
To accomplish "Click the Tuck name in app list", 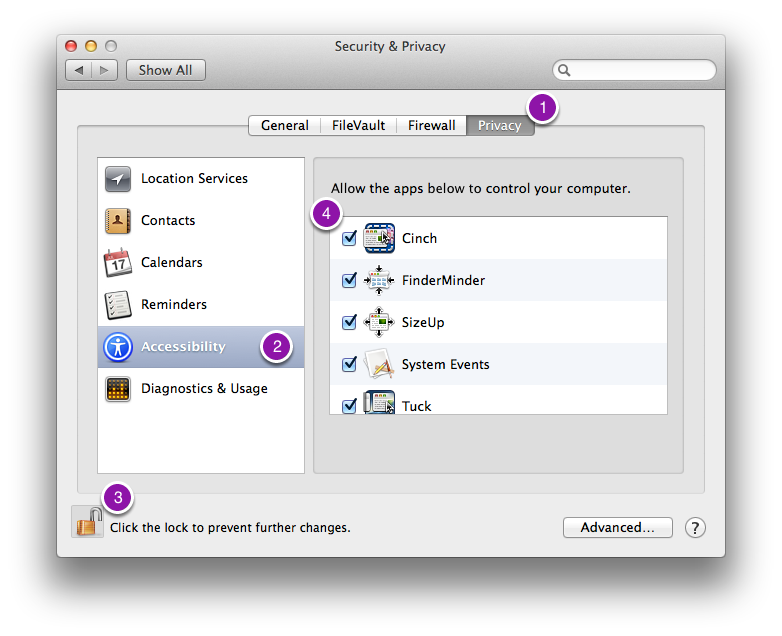I will click(416, 406).
